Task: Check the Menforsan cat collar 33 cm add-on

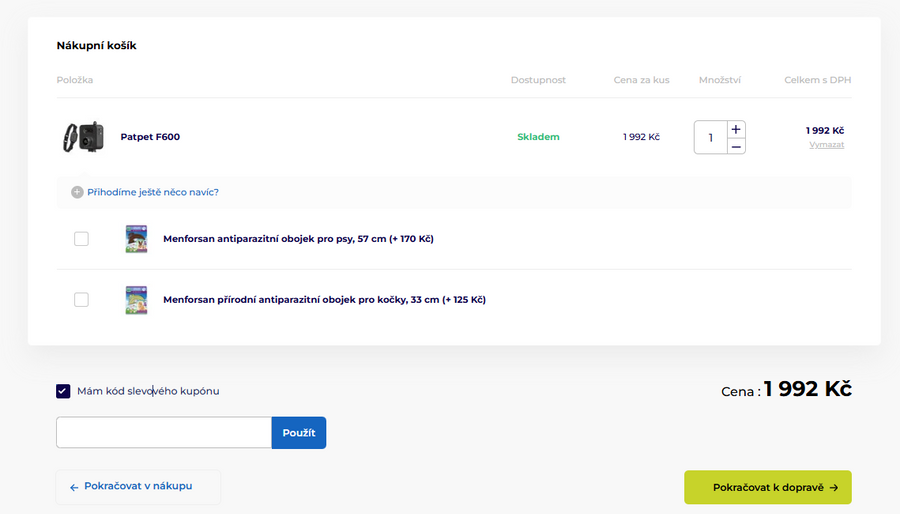Action: [81, 300]
